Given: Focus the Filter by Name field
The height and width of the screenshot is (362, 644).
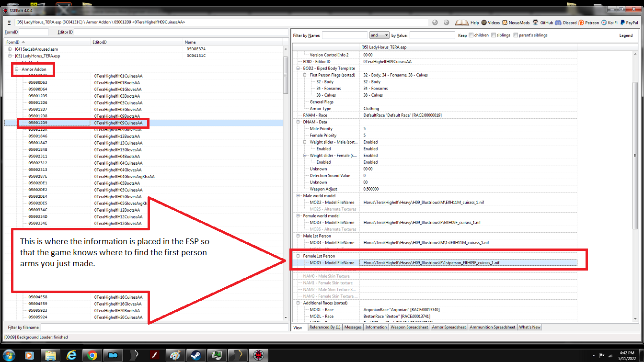Looking at the screenshot, I should coord(345,35).
